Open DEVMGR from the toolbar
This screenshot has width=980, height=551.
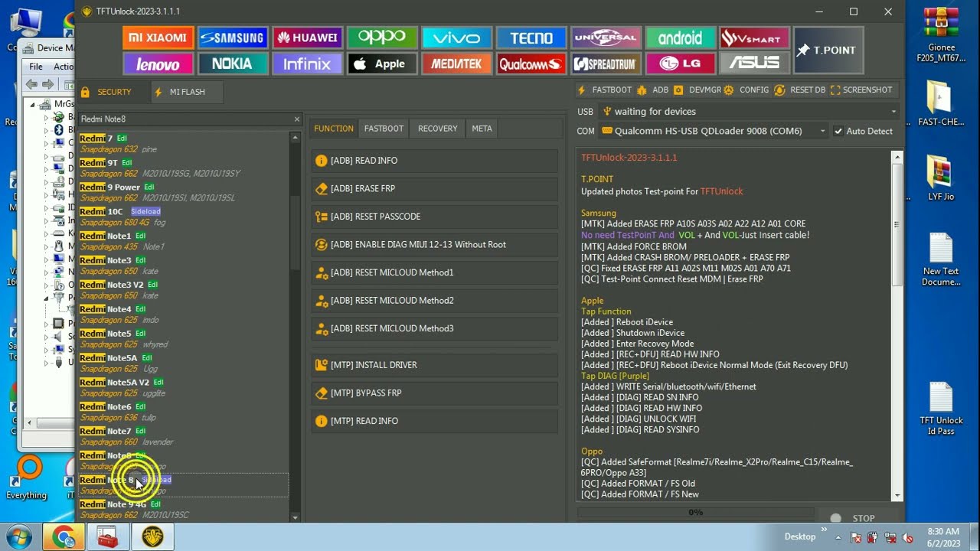pyautogui.click(x=698, y=90)
